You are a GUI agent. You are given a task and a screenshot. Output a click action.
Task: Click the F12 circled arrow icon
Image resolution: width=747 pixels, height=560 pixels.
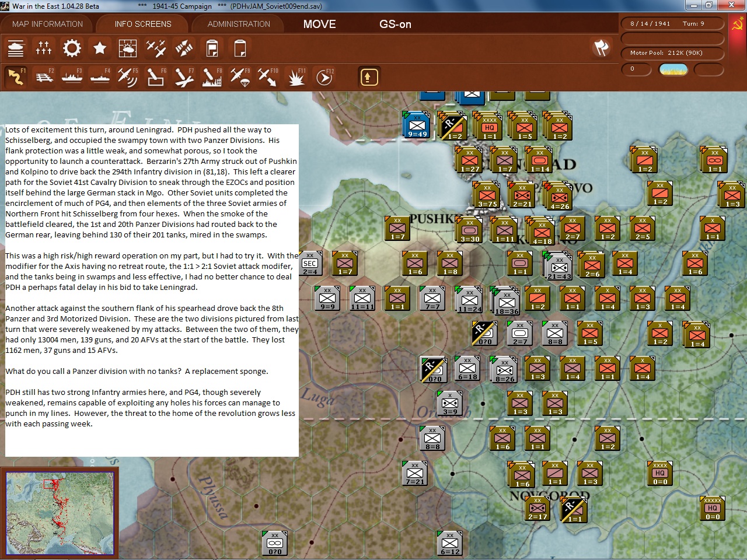324,77
